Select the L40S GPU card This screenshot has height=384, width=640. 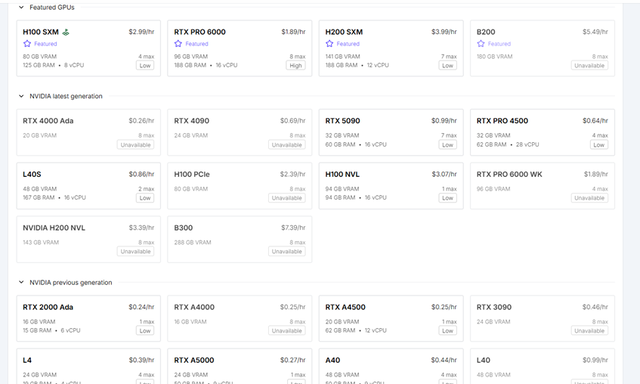[89, 186]
